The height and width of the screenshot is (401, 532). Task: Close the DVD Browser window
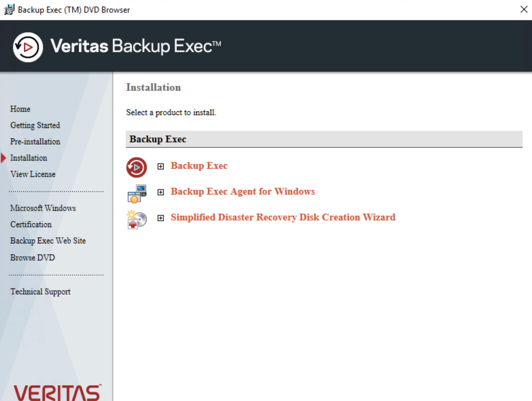pos(524,10)
